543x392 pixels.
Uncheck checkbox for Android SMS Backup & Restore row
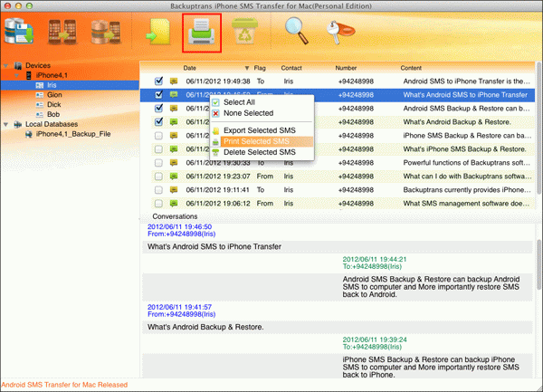pos(158,108)
